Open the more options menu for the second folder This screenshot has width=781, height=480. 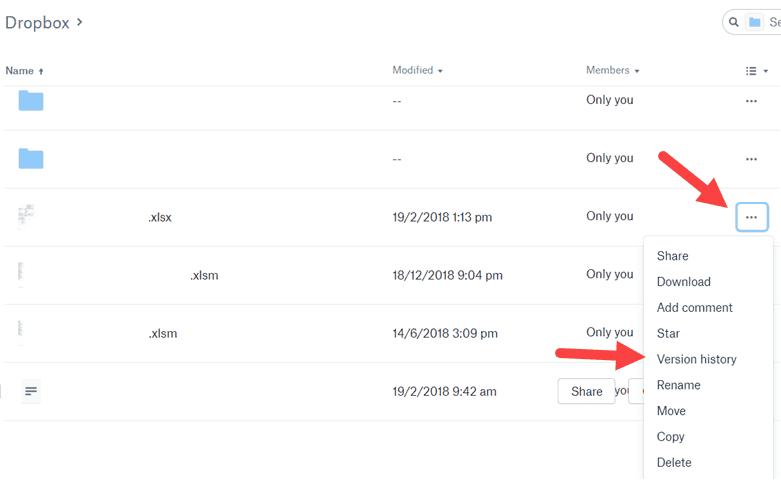click(x=751, y=159)
